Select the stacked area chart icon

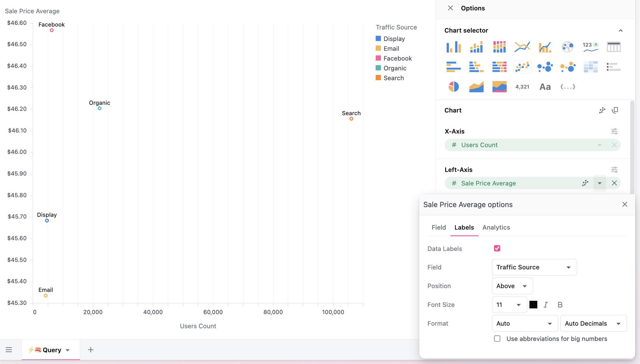tap(499, 87)
